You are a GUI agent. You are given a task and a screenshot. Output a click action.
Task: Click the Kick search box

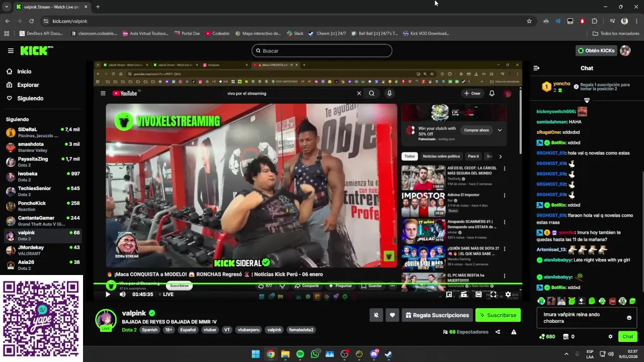click(x=322, y=51)
